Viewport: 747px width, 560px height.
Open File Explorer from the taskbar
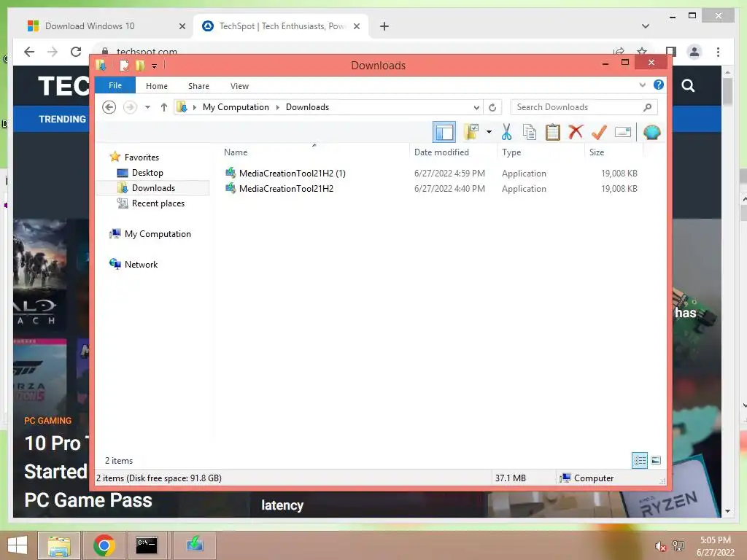(x=59, y=545)
